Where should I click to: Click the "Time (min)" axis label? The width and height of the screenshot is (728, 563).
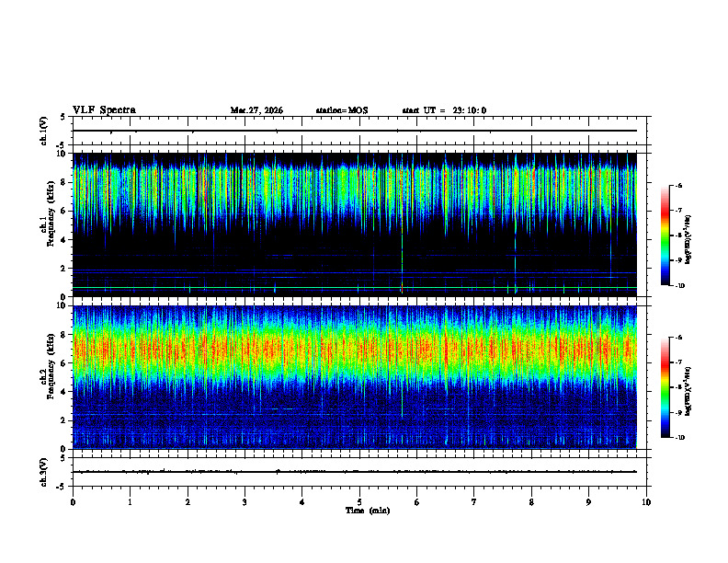pyautogui.click(x=368, y=511)
